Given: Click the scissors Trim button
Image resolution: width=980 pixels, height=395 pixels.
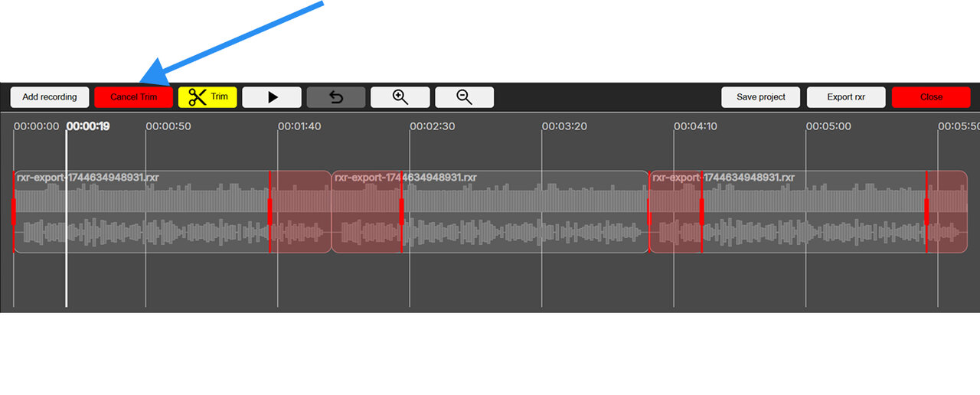Looking at the screenshot, I should 207,97.
